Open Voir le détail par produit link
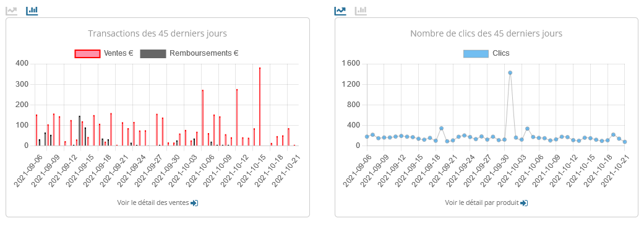This screenshot has height=226, width=644. pyautogui.click(x=482, y=202)
